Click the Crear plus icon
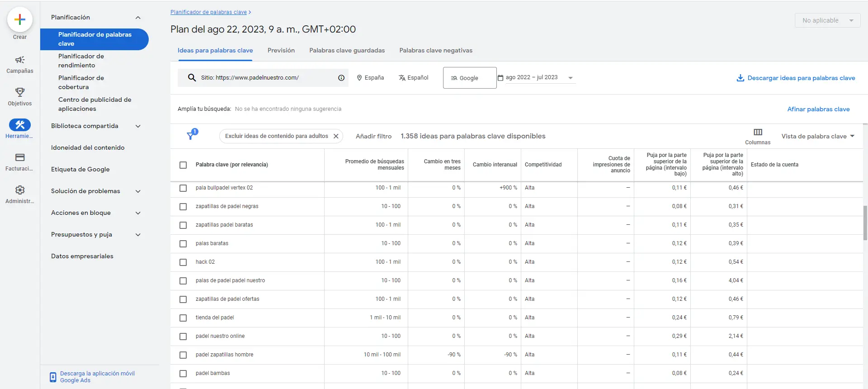 pyautogui.click(x=20, y=19)
